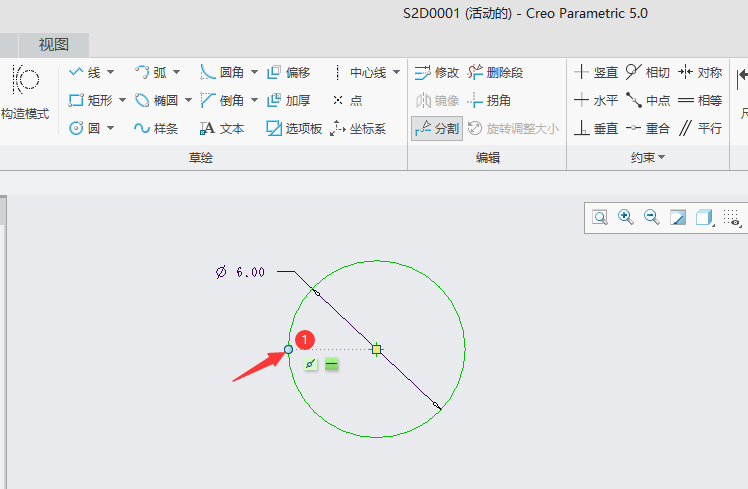Click the Offset (偏移) tool
748x489 pixels.
288,73
